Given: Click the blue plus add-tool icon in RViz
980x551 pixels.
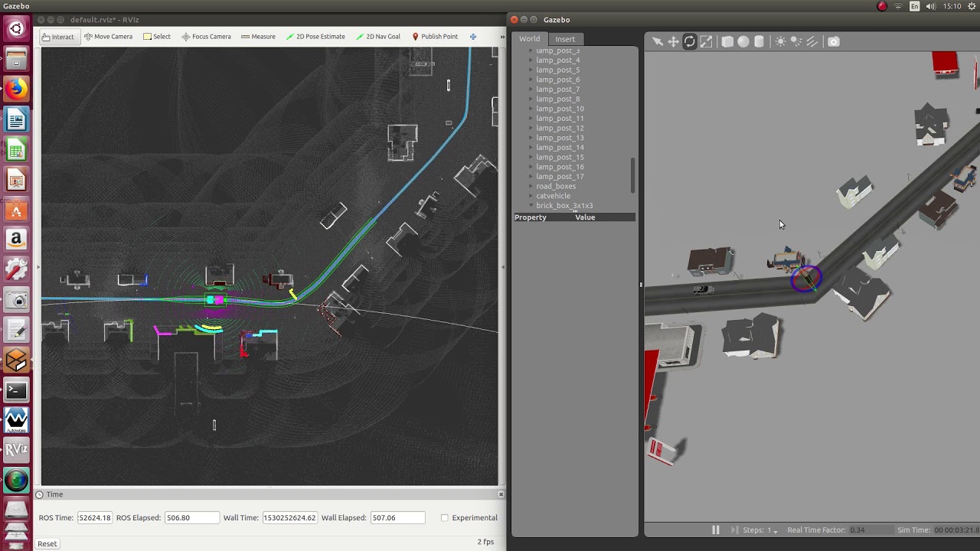Looking at the screenshot, I should (x=473, y=37).
